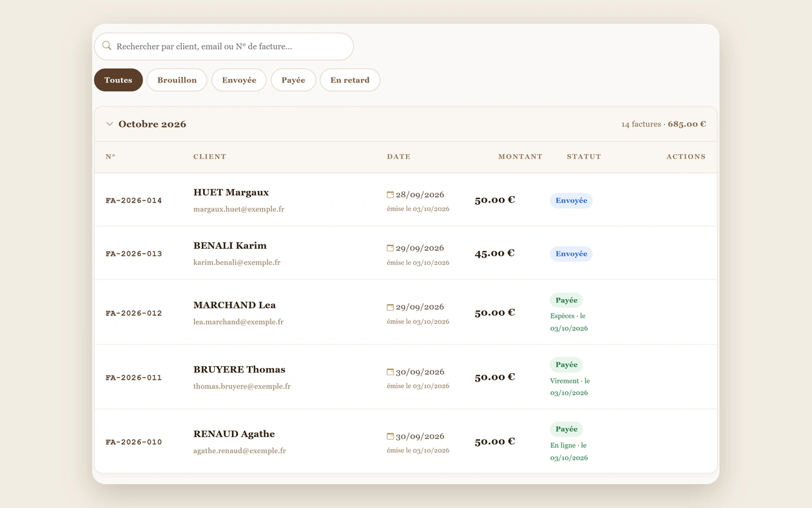Click the Envoyée status badge for BENALI Karim
812x508 pixels.
pyautogui.click(x=571, y=254)
